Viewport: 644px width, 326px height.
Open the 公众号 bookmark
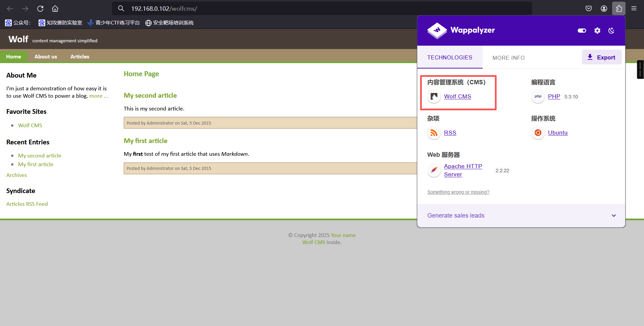tap(18, 22)
